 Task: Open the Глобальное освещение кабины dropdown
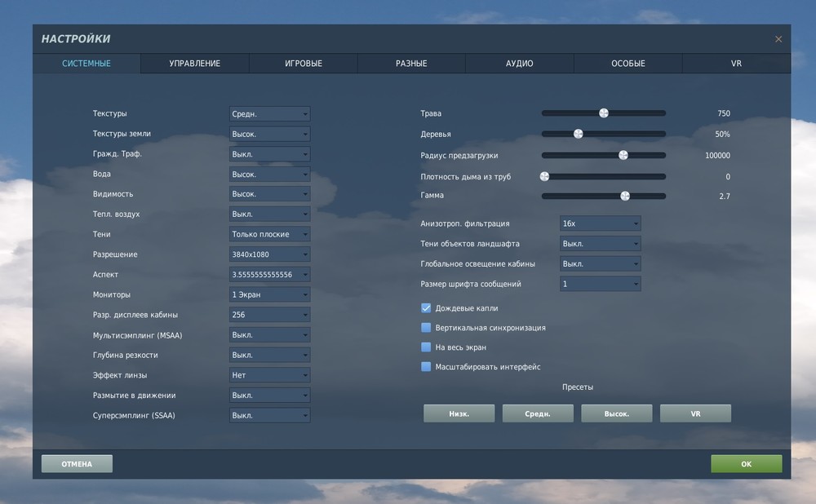600,263
